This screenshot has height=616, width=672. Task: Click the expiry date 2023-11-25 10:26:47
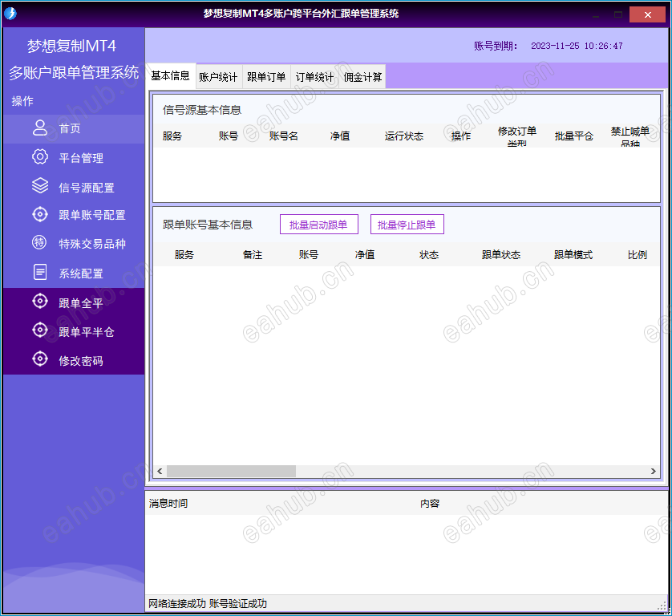point(577,46)
